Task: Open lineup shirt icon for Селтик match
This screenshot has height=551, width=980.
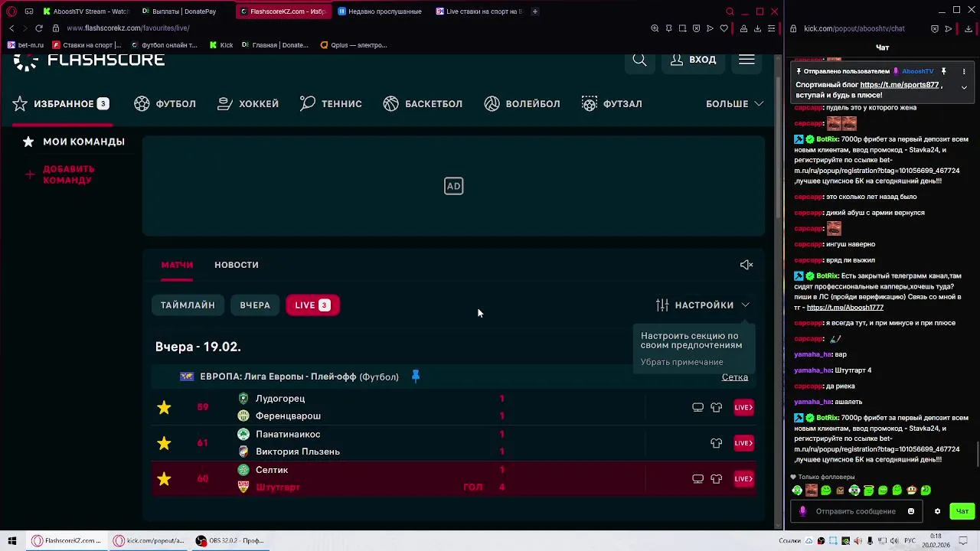Action: (716, 478)
